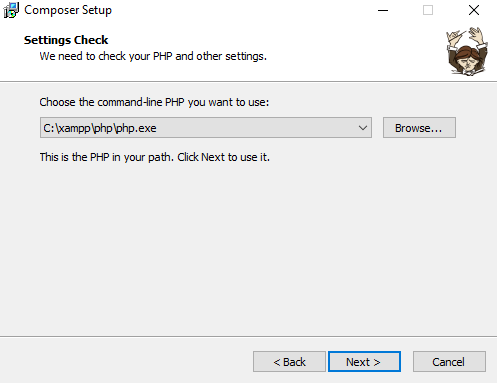Expand the PHP path dropdown arrow
Screen dimensions: 497x383
[x=363, y=128]
